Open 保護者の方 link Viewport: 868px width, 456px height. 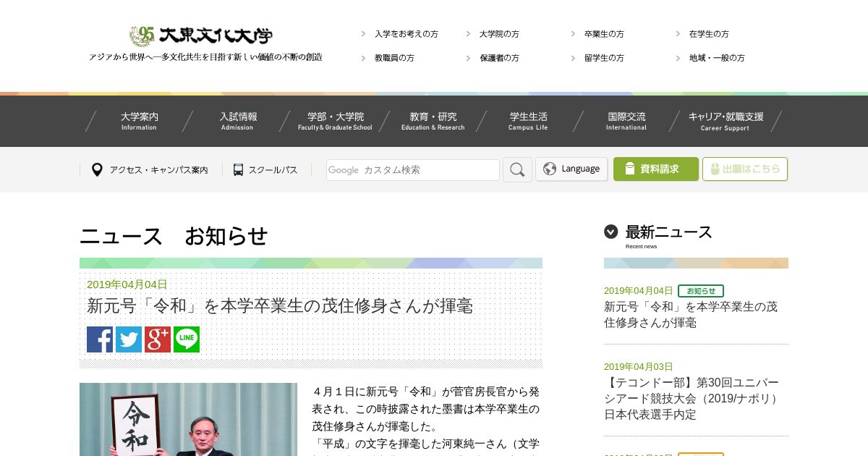click(499, 58)
